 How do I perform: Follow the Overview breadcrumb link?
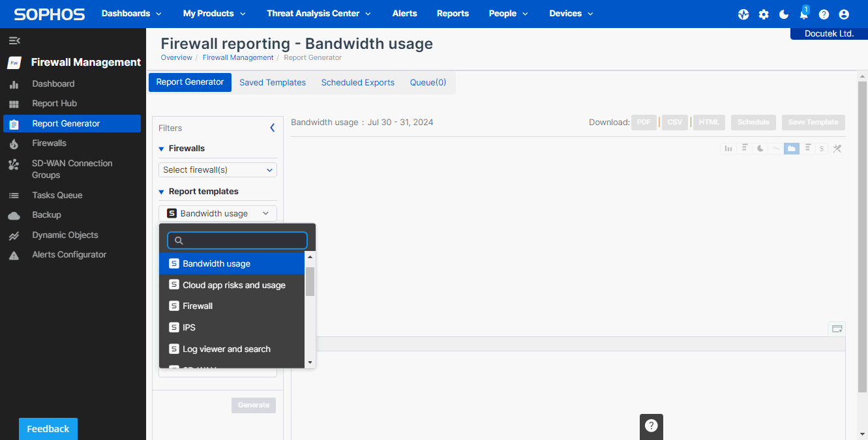pos(177,57)
